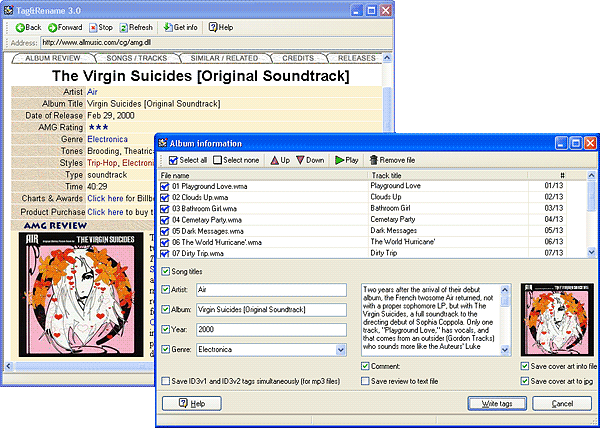Switch to CREDITS tab
Screen dimensions: 600x428
pyautogui.click(x=298, y=58)
